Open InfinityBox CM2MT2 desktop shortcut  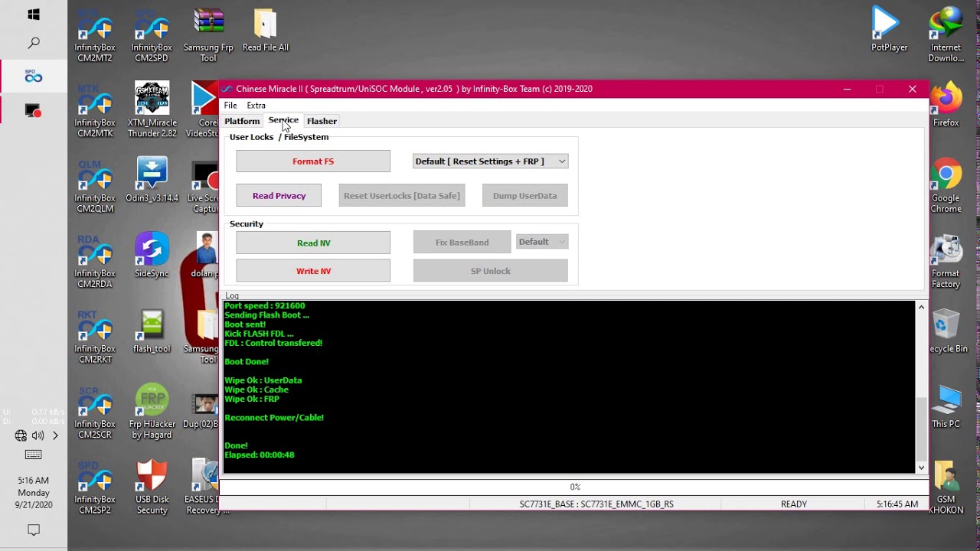(x=95, y=36)
